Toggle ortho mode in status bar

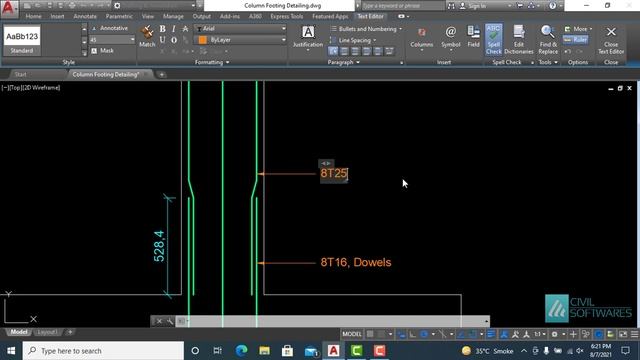tap(413, 334)
